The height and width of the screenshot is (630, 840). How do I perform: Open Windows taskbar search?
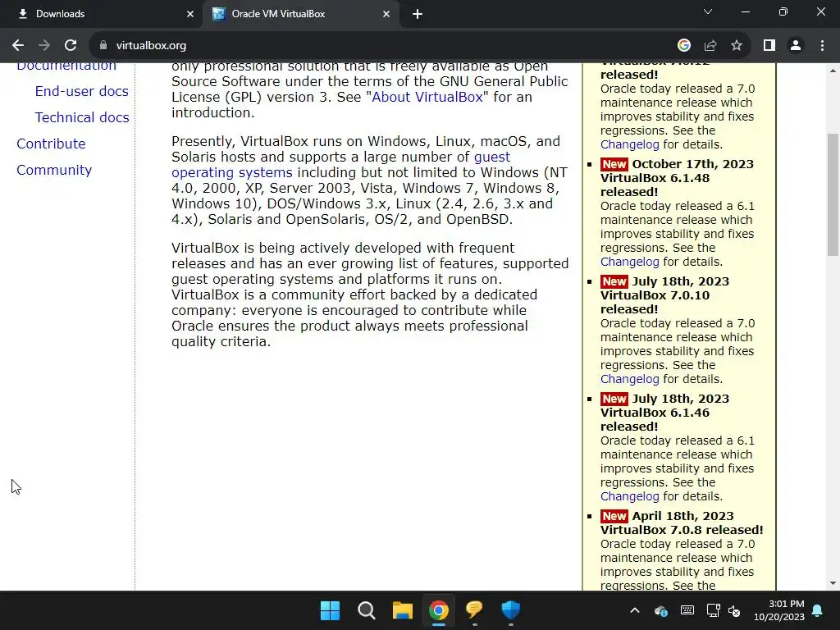coord(367,610)
